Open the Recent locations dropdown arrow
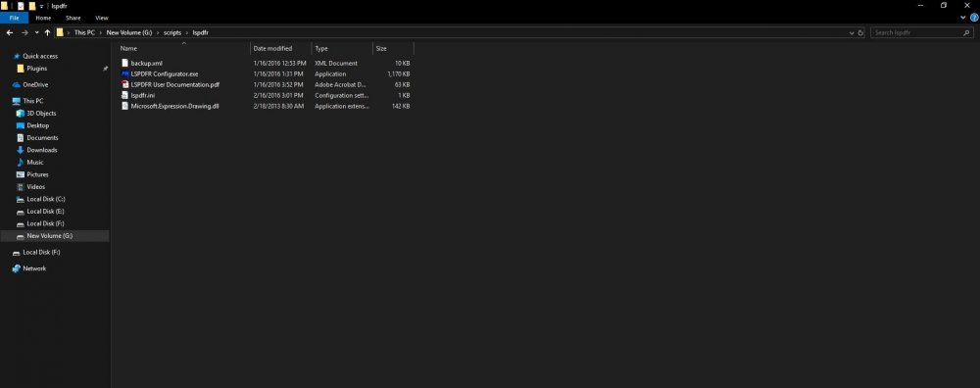 click(x=37, y=32)
